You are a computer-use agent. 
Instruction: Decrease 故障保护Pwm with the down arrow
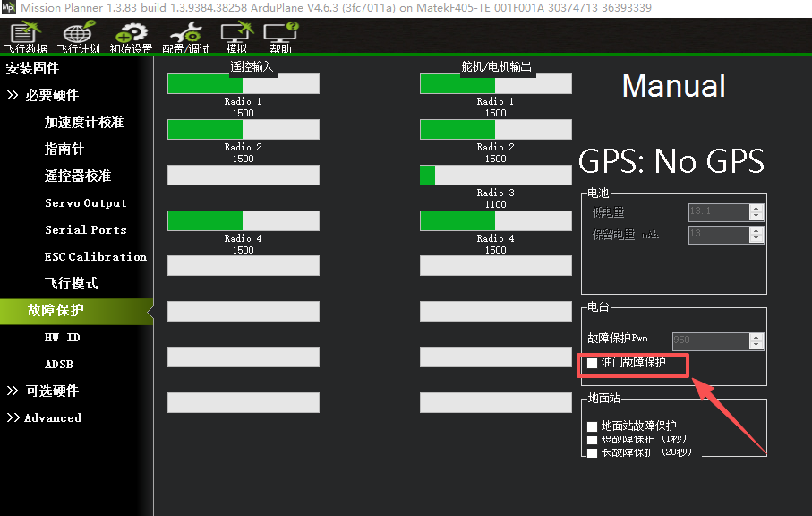(756, 345)
